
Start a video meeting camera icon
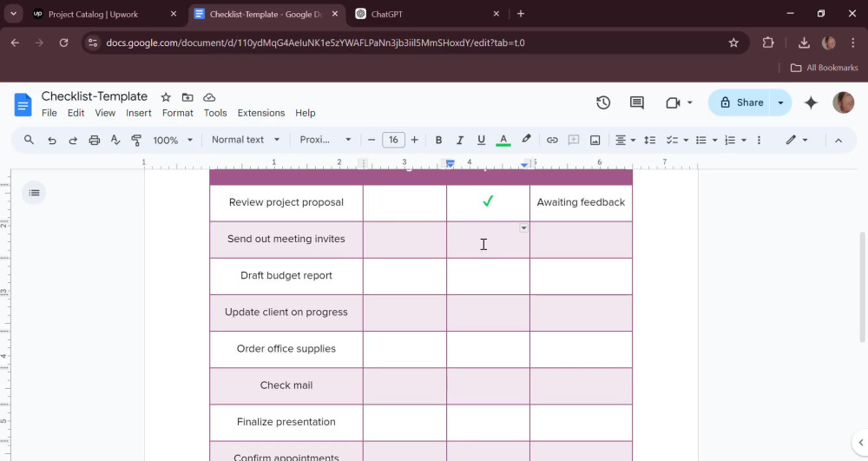tap(674, 102)
